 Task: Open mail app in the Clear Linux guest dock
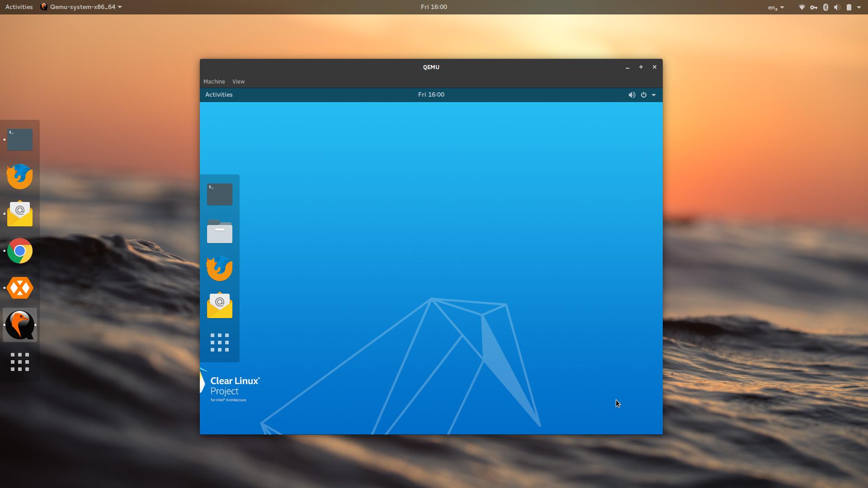click(220, 305)
